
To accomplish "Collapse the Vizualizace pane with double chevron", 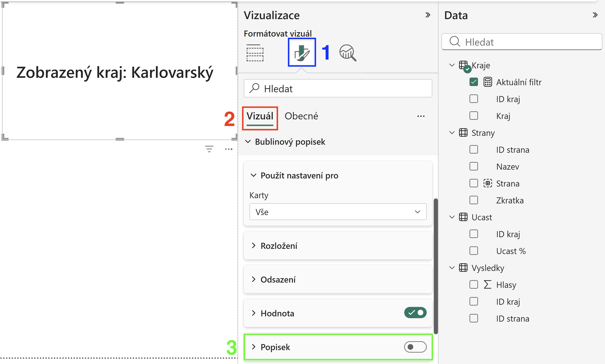I will coord(428,15).
